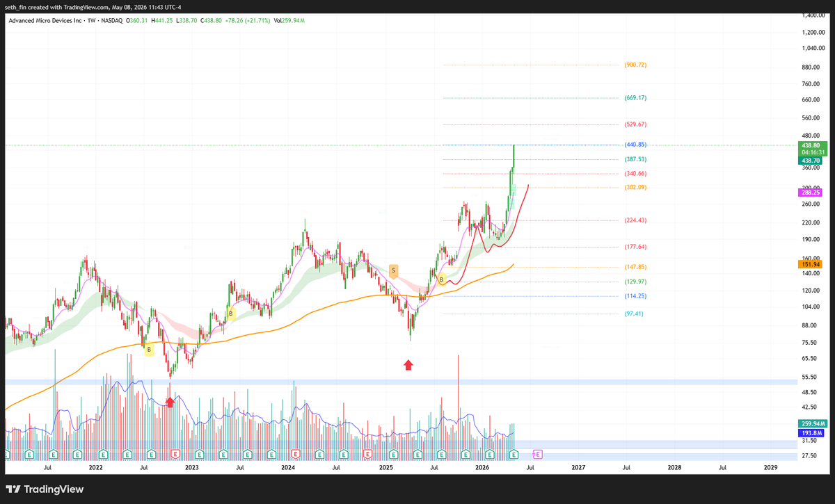835x504 pixels.
Task: Open the purple upcoming earnings E icon
Action: pos(538,454)
